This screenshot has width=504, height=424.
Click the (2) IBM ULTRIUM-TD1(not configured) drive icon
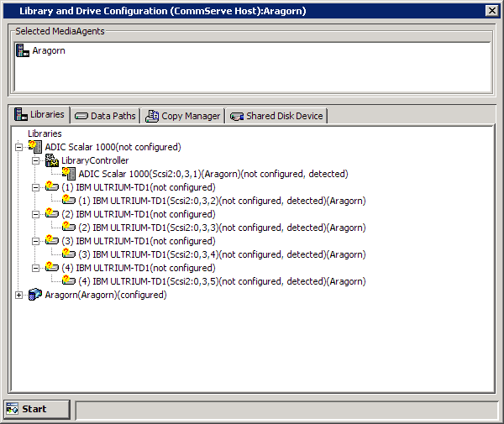[52, 213]
